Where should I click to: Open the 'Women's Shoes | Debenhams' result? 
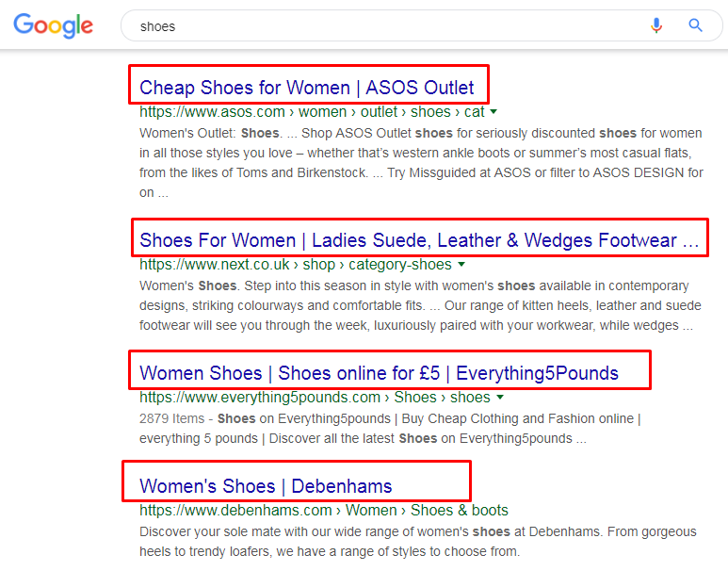pyautogui.click(x=266, y=486)
